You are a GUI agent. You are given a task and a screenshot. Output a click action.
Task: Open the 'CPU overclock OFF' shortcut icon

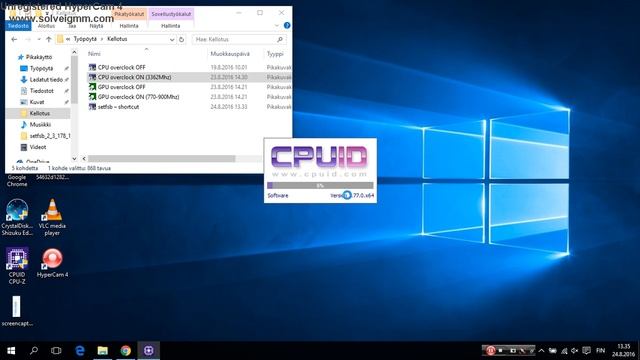(x=92, y=67)
